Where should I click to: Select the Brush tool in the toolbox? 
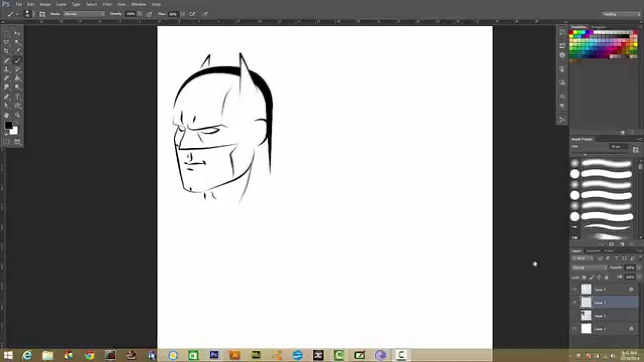(x=18, y=60)
